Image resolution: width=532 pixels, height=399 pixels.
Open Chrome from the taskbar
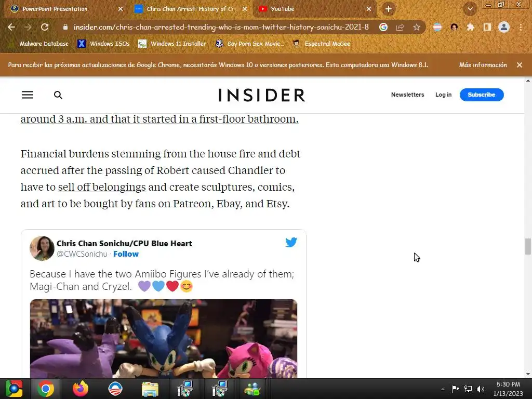(46, 389)
